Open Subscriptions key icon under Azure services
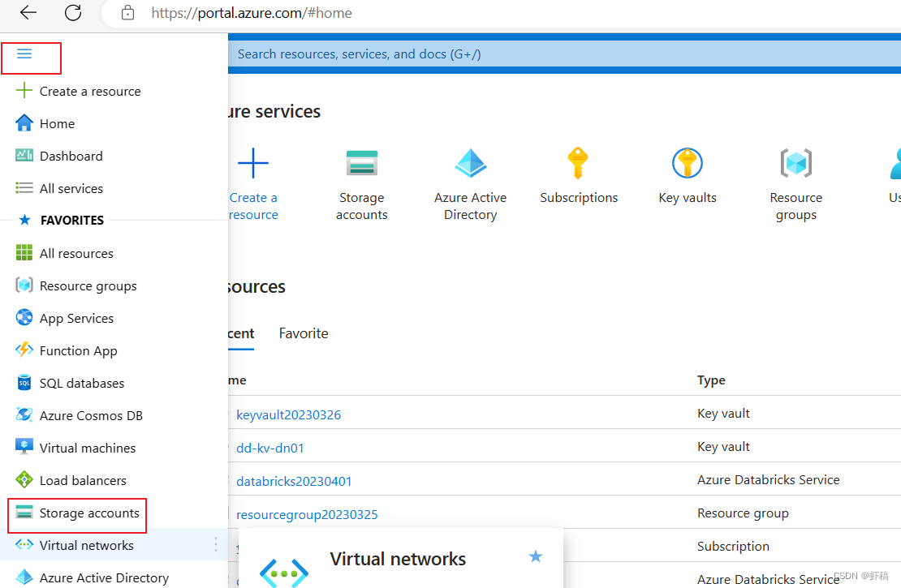This screenshot has height=588, width=901. click(x=579, y=162)
